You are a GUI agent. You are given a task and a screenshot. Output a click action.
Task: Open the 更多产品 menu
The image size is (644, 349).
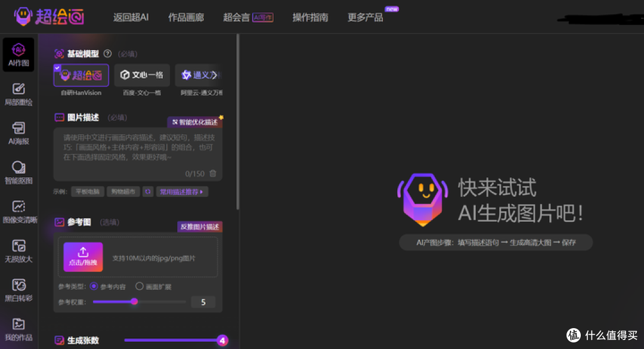365,17
